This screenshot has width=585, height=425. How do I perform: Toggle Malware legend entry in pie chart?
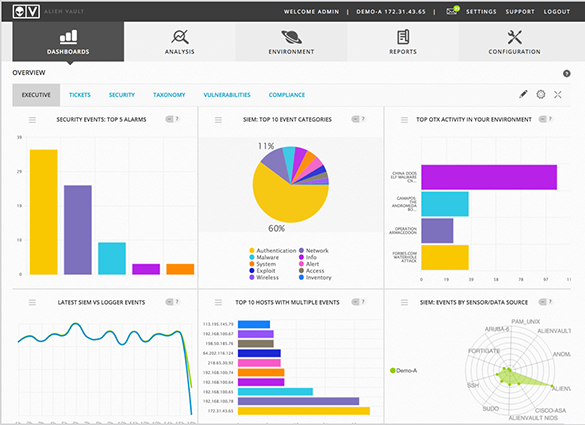pos(264,257)
